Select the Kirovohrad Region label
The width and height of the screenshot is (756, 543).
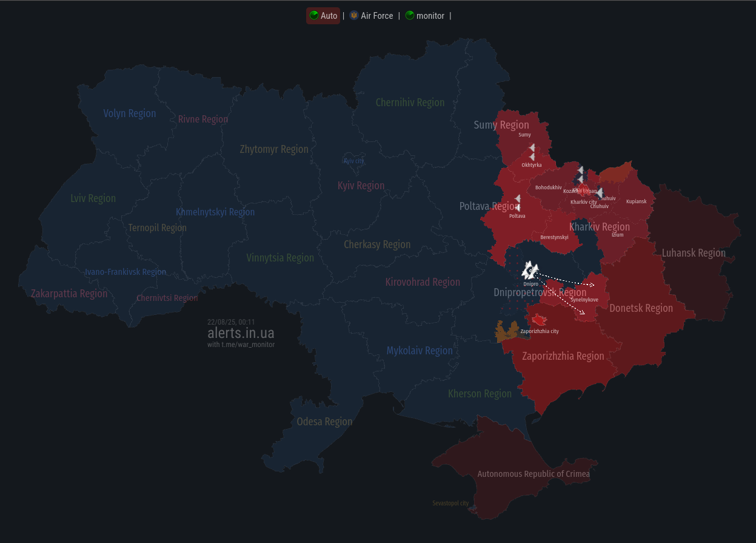point(423,282)
